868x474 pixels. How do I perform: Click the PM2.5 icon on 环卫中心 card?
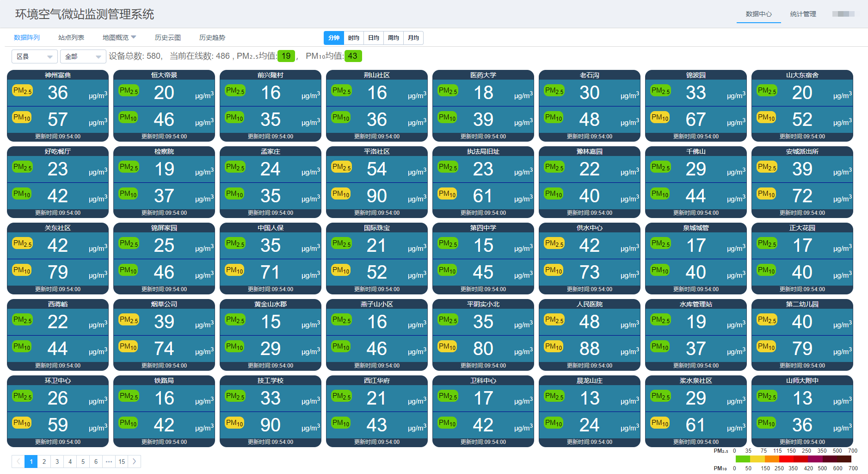pos(22,396)
